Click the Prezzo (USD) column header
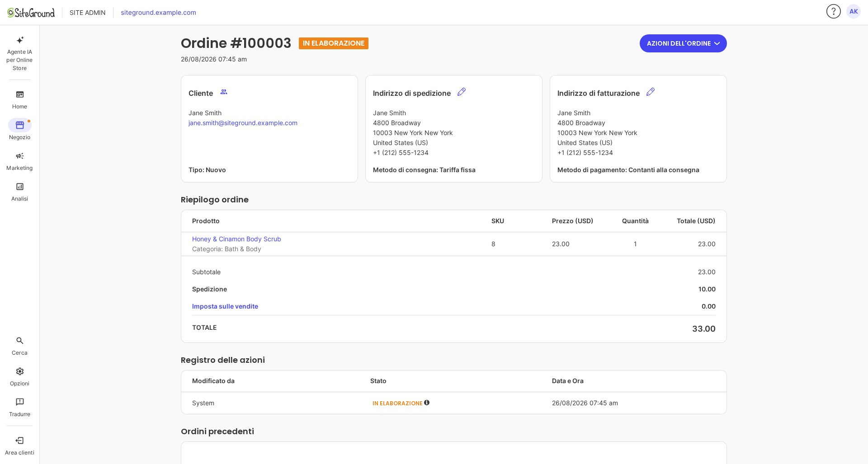This screenshot has width=868, height=464. [x=572, y=221]
